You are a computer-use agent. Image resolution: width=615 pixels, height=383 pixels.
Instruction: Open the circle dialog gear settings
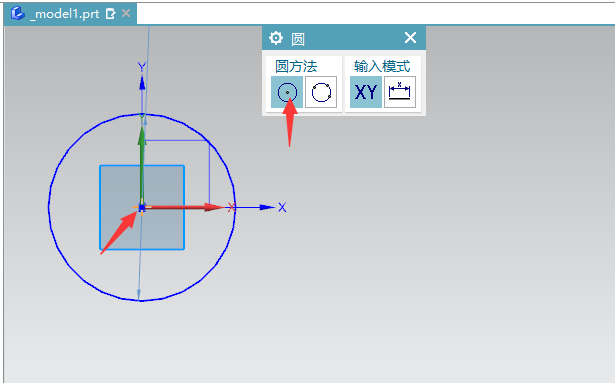point(276,38)
